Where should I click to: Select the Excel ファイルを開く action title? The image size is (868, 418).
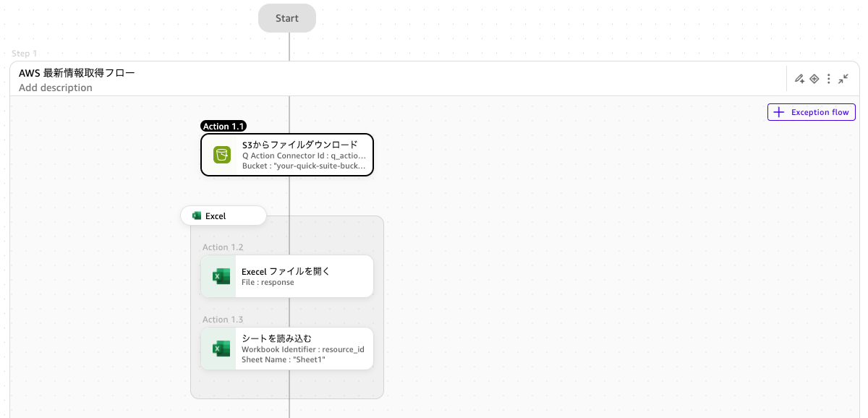[286, 271]
